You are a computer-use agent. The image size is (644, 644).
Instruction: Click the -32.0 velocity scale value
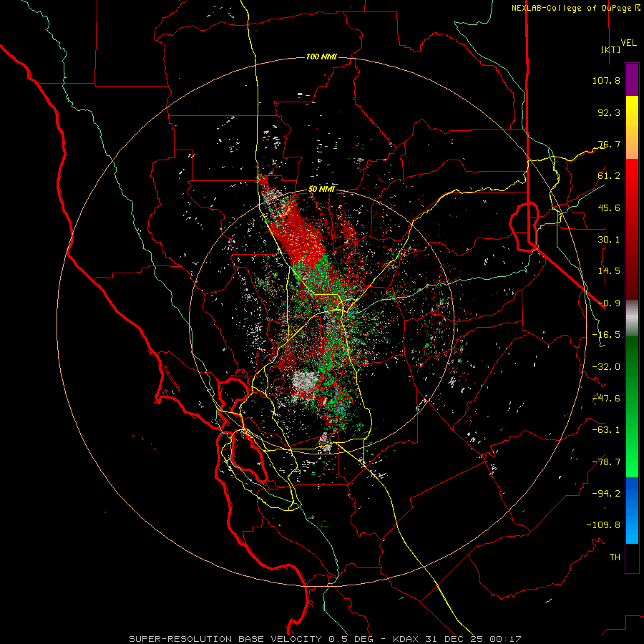click(606, 367)
